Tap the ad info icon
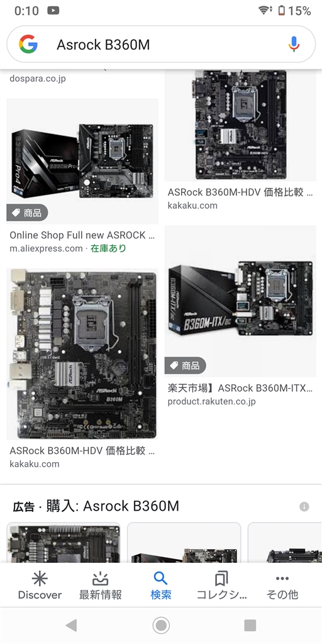Screen dimensions: 322x644 304,506
